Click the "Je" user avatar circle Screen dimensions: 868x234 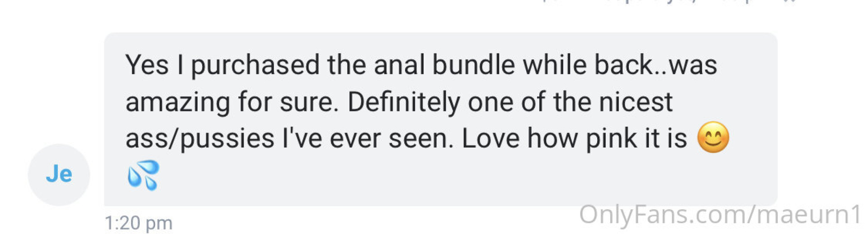point(59,174)
